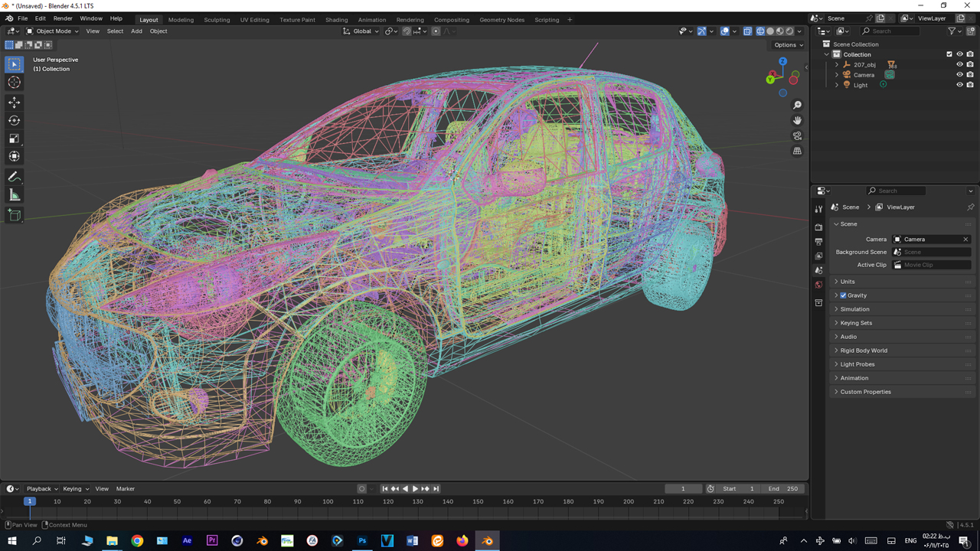
Task: Select the Measure tool
Action: 14,195
